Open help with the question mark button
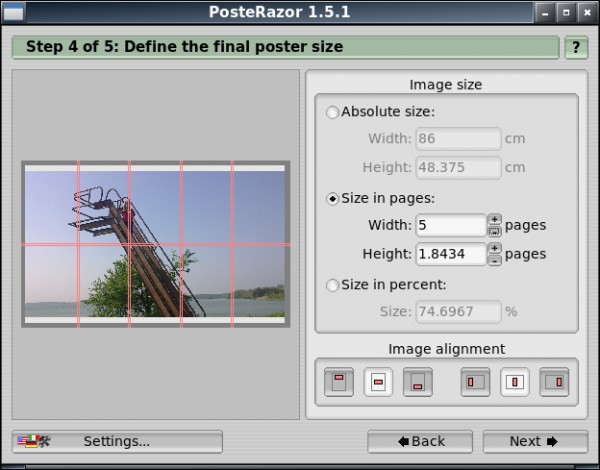Screen dimensions: 600x470 click(x=576, y=47)
